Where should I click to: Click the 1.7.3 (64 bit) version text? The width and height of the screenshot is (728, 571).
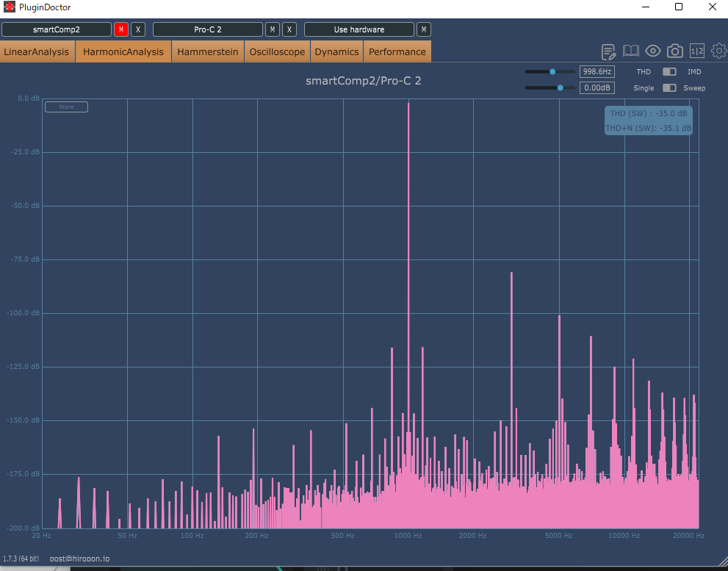(x=21, y=559)
